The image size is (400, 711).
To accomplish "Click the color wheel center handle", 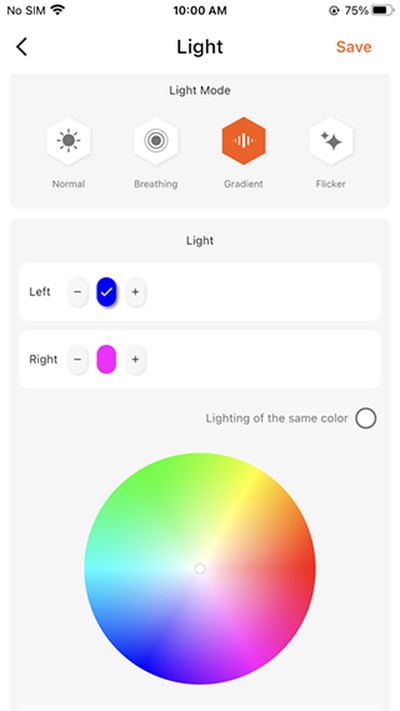I will coord(200,569).
